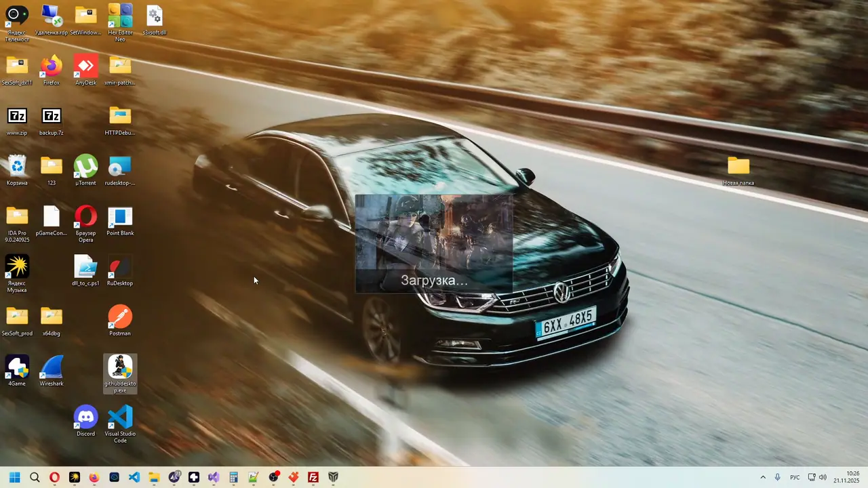Select the Яндекс Музыка desktop shortcut

point(17,274)
